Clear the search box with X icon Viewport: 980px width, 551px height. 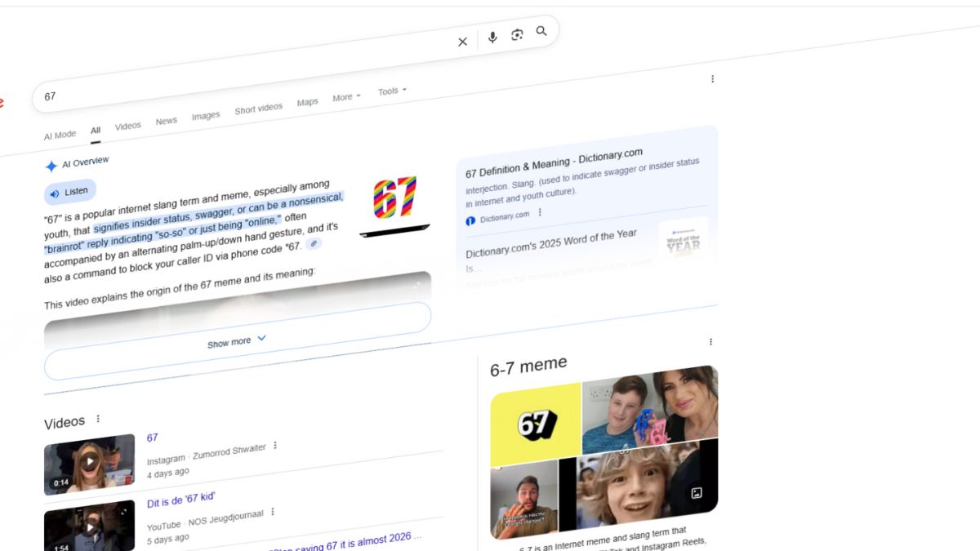(462, 42)
